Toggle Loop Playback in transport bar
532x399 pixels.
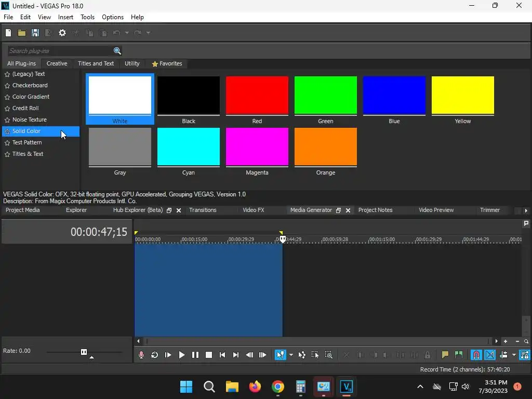click(154, 355)
